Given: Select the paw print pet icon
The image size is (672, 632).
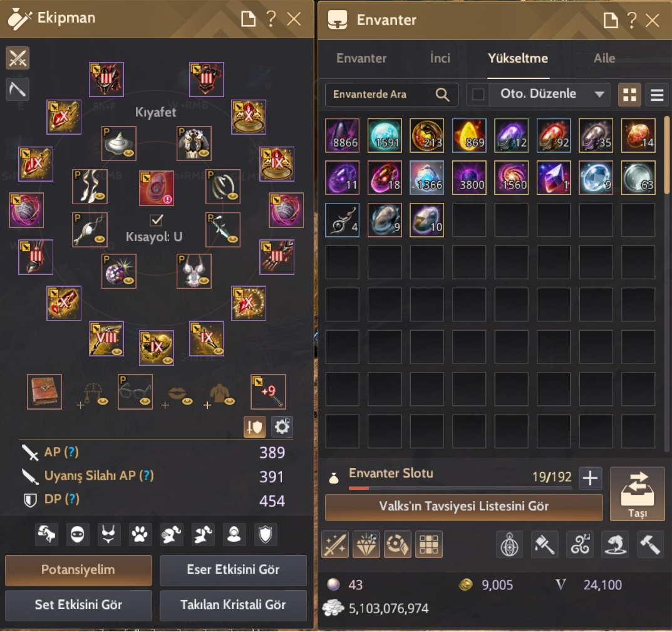Looking at the screenshot, I should tap(140, 535).
